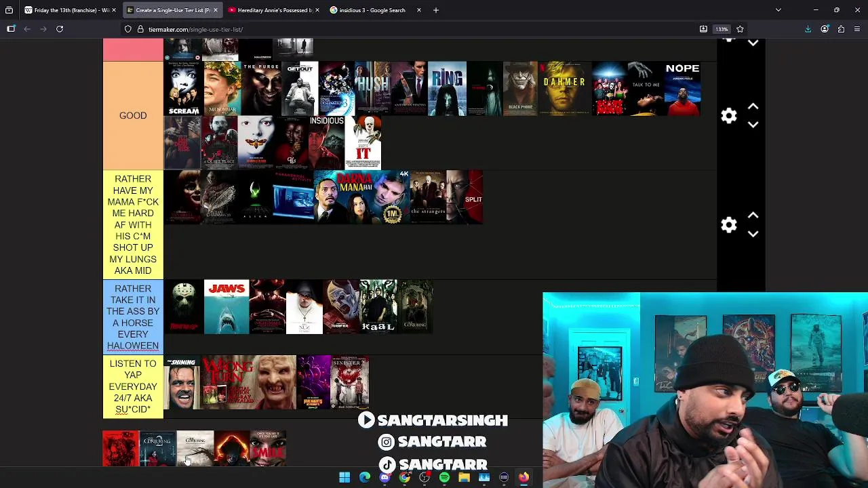Toggle the Firefox sidebar button

pos(11,29)
